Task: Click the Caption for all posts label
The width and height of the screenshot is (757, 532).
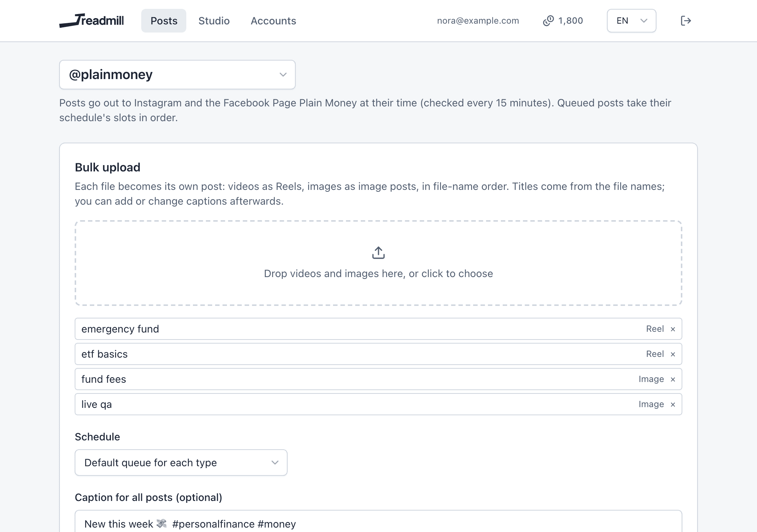Action: (149, 498)
